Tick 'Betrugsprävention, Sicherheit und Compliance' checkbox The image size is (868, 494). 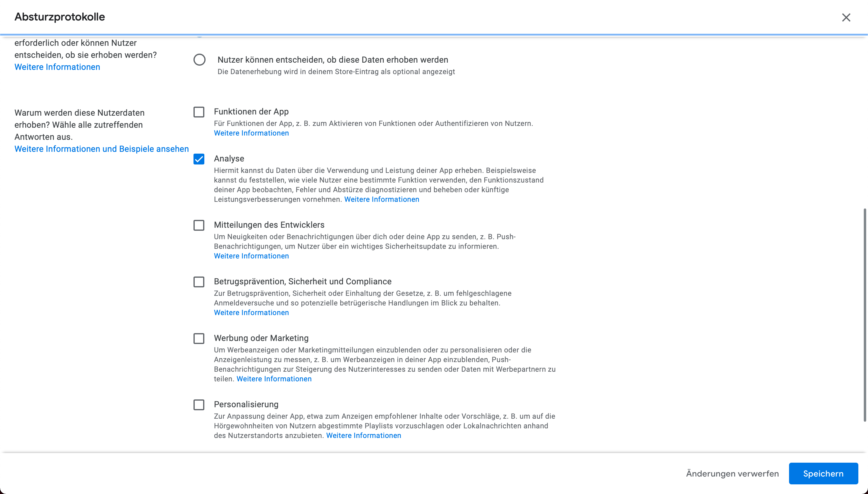tap(199, 282)
